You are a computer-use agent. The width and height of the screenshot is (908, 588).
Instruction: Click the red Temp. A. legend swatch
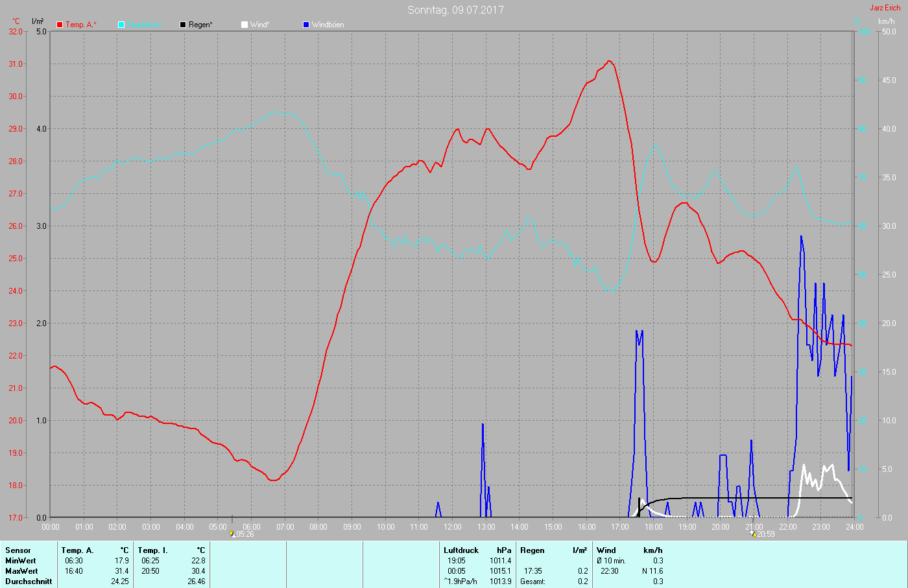point(60,25)
